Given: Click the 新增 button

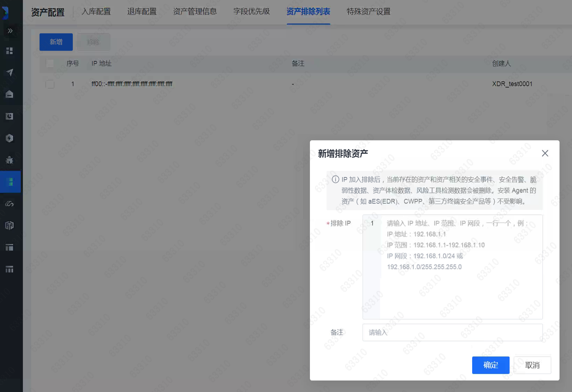Looking at the screenshot, I should pos(56,42).
